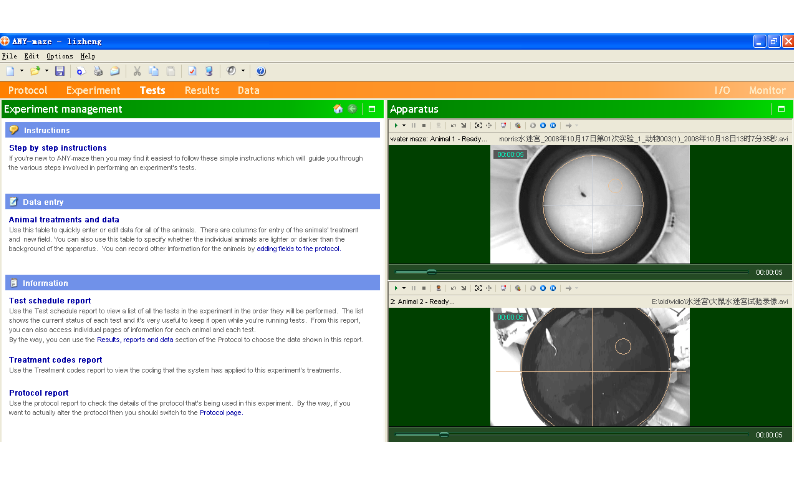794x491 pixels.
Task: Open the New file dropdown arrow
Action: pyautogui.click(x=21, y=72)
